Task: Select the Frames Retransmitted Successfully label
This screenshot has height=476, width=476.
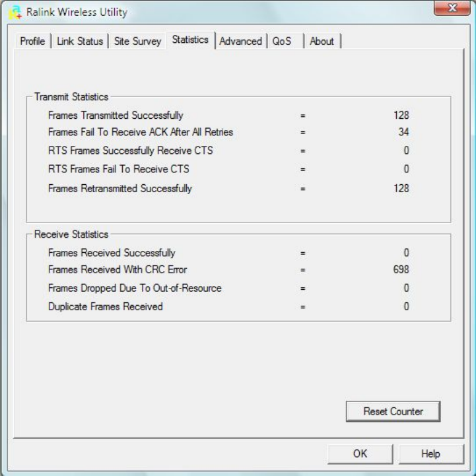Action: 120,189
